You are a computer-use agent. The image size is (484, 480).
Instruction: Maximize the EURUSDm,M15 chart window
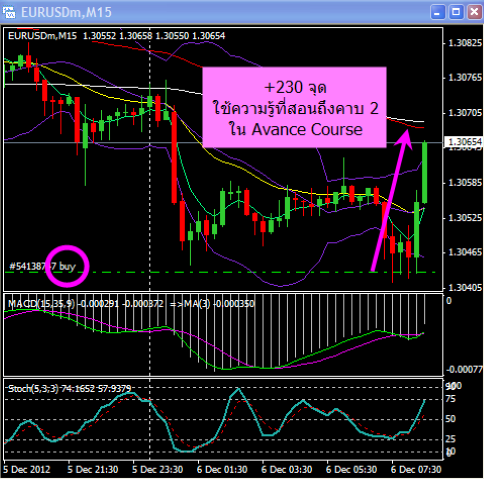456,12
